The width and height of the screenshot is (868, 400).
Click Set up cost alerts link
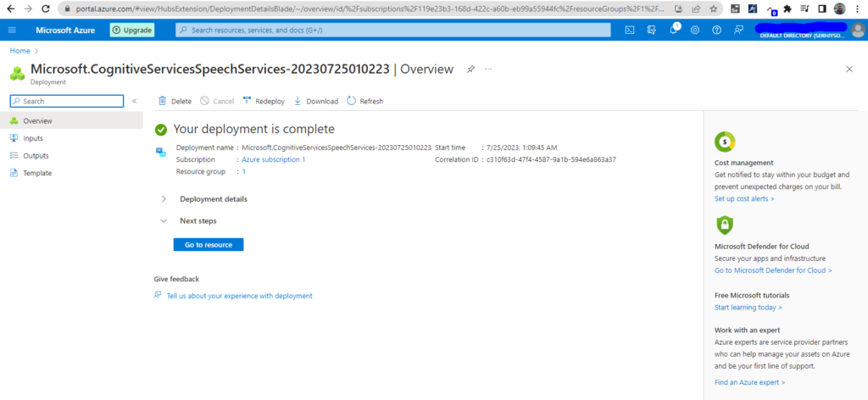(x=744, y=198)
